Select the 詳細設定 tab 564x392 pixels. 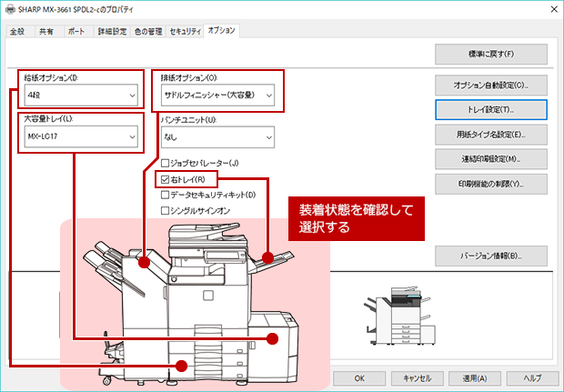pyautogui.click(x=112, y=32)
